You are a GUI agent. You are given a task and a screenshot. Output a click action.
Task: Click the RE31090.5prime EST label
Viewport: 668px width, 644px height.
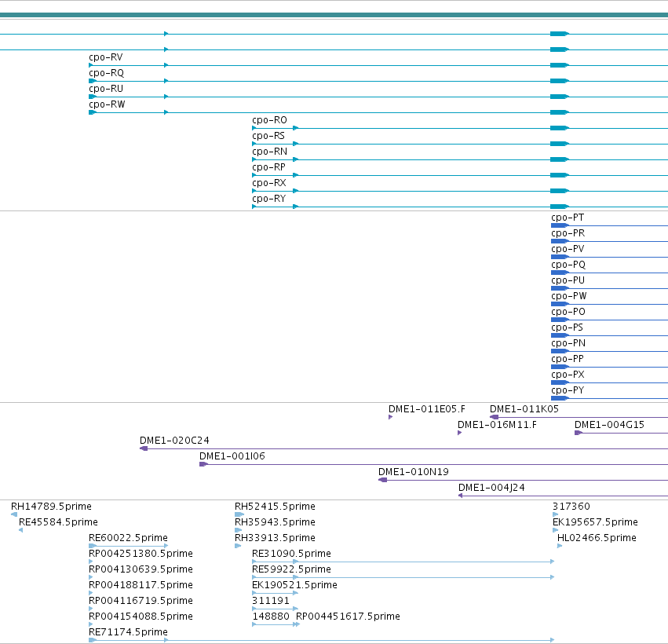coord(291,554)
